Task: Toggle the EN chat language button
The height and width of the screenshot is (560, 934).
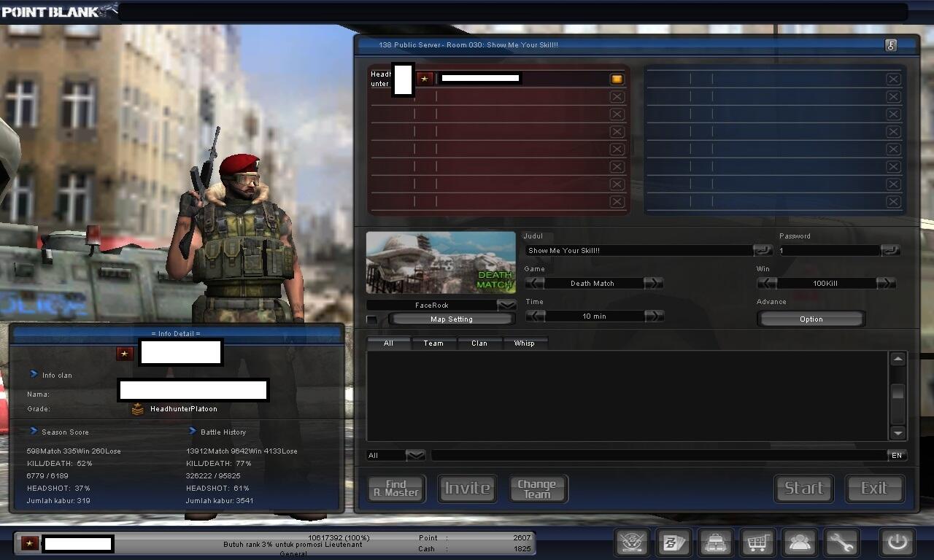Action: pyautogui.click(x=897, y=455)
